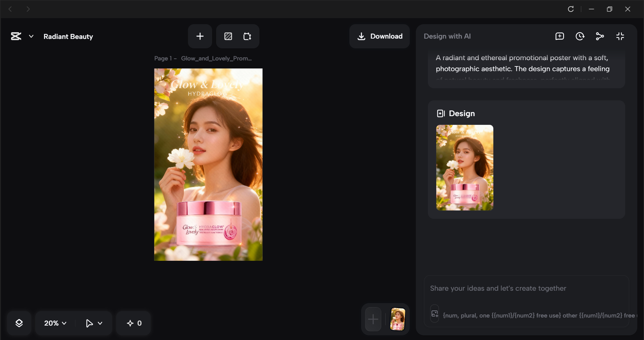
Task: Open the canvas background fill tool
Action: [x=228, y=36]
